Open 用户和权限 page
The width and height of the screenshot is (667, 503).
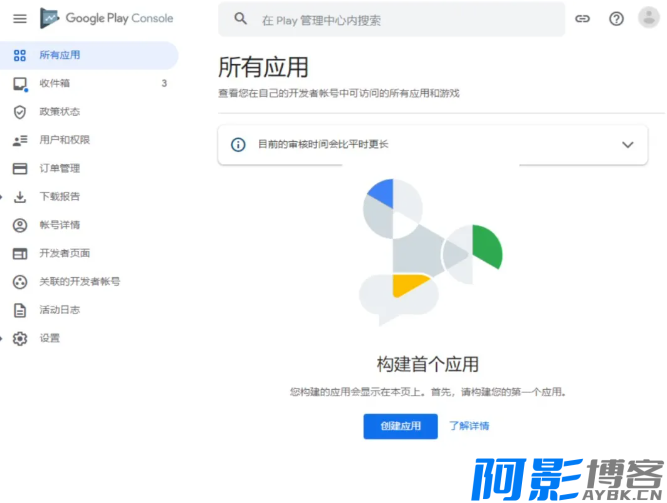click(x=65, y=140)
